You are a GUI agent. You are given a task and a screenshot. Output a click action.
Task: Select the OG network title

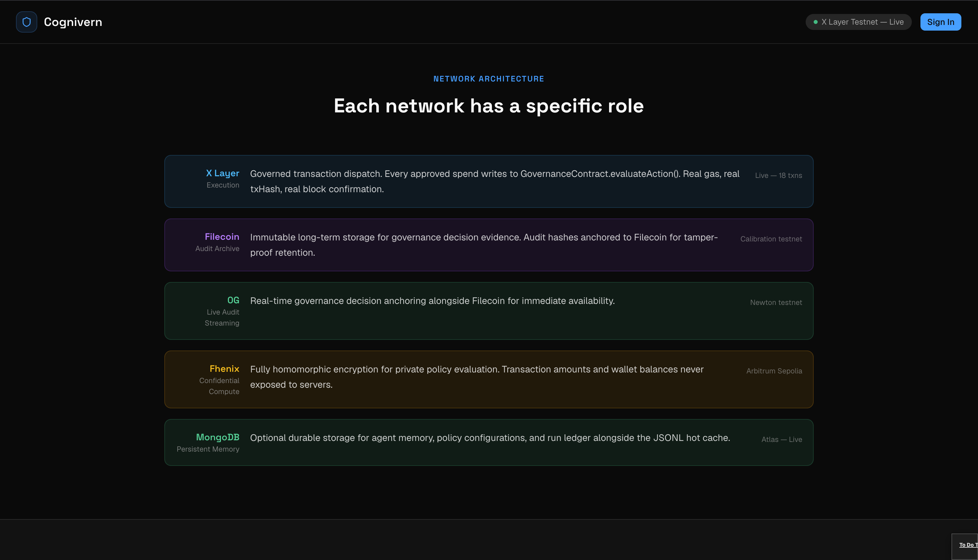[233, 300]
